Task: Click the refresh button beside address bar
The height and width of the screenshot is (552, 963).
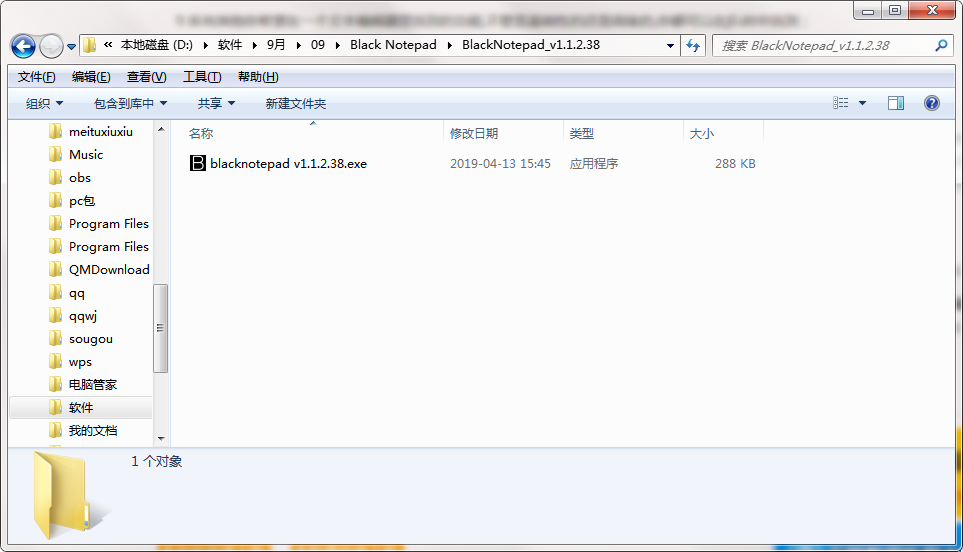Action: pyautogui.click(x=693, y=45)
